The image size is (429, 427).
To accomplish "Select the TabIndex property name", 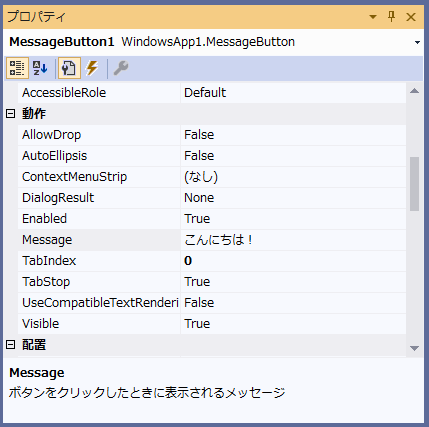I will (49, 261).
